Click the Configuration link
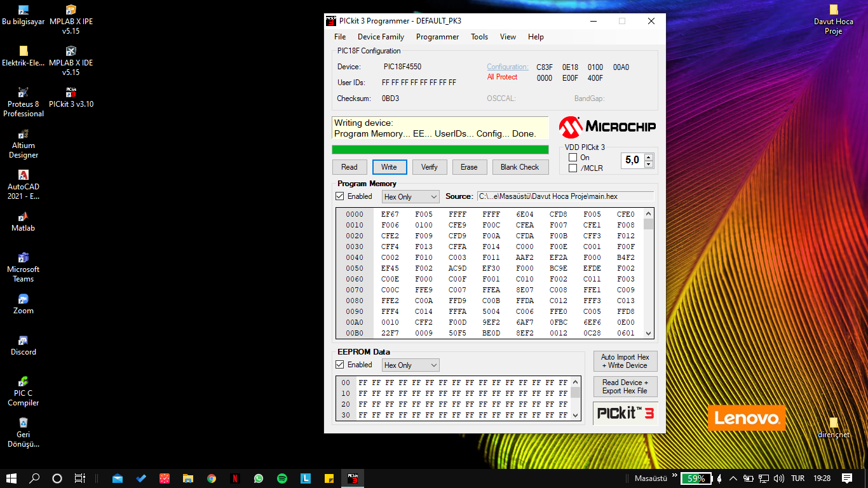 507,67
